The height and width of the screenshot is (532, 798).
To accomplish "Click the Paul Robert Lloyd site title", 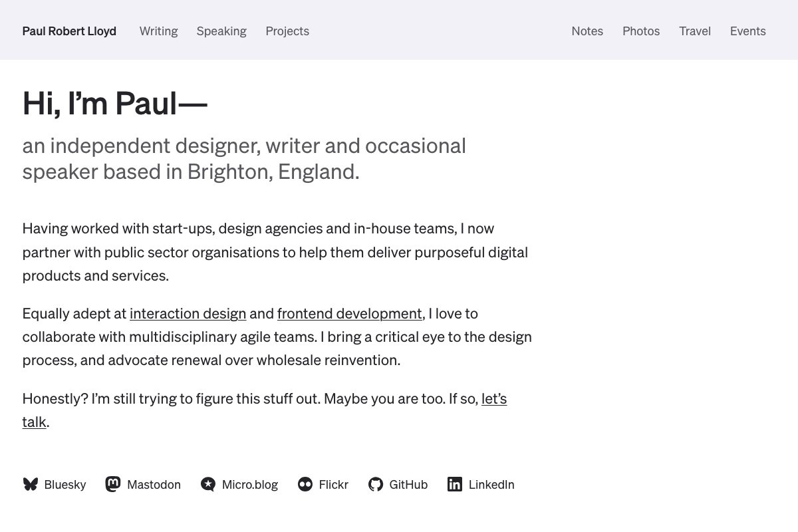I will [x=69, y=31].
